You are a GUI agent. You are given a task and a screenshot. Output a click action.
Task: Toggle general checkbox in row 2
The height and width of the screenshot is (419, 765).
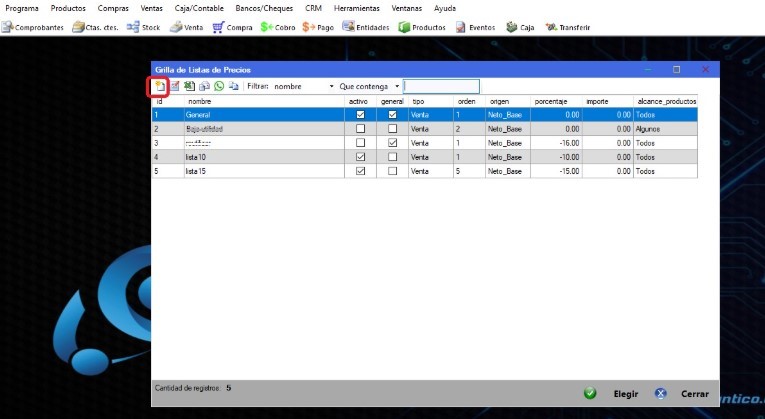click(392, 129)
